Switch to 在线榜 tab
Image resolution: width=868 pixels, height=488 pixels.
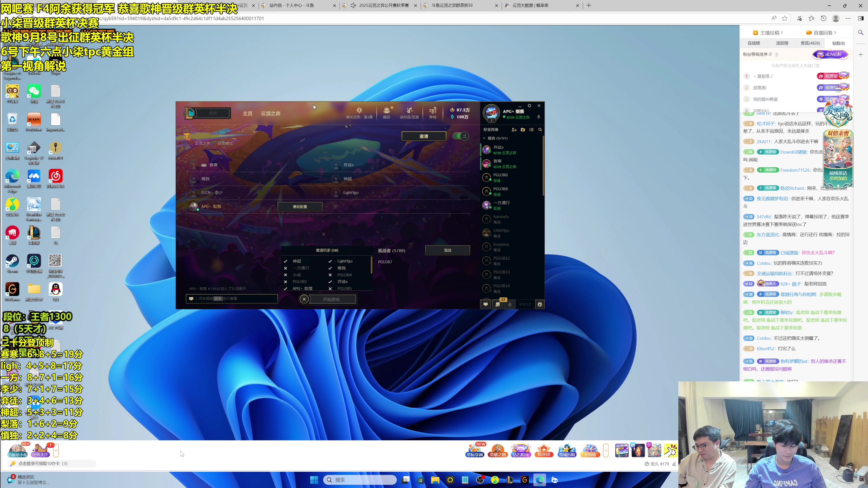pyautogui.click(x=754, y=43)
